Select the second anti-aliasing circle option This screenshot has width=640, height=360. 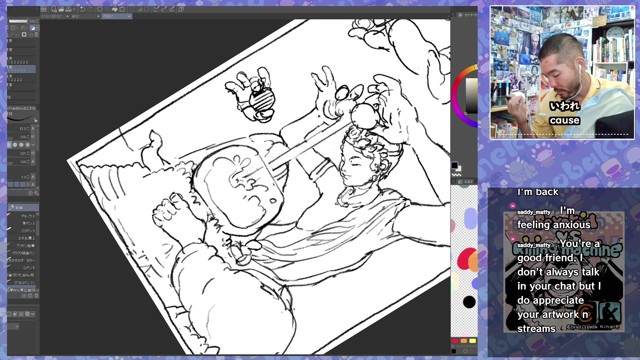15,145
